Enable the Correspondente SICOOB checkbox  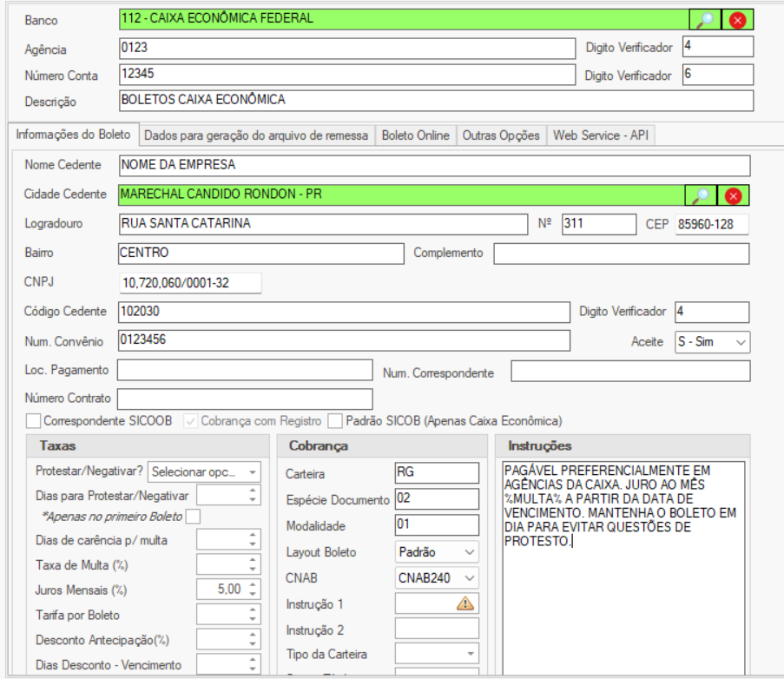click(x=33, y=421)
